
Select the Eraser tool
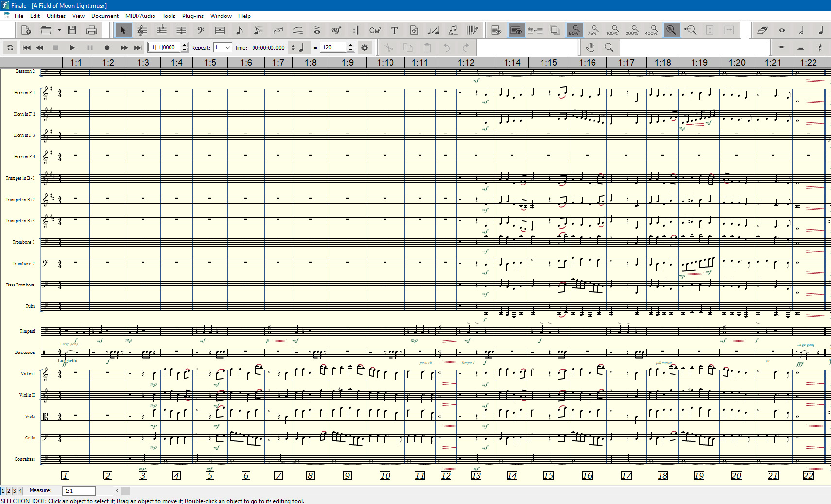762,31
